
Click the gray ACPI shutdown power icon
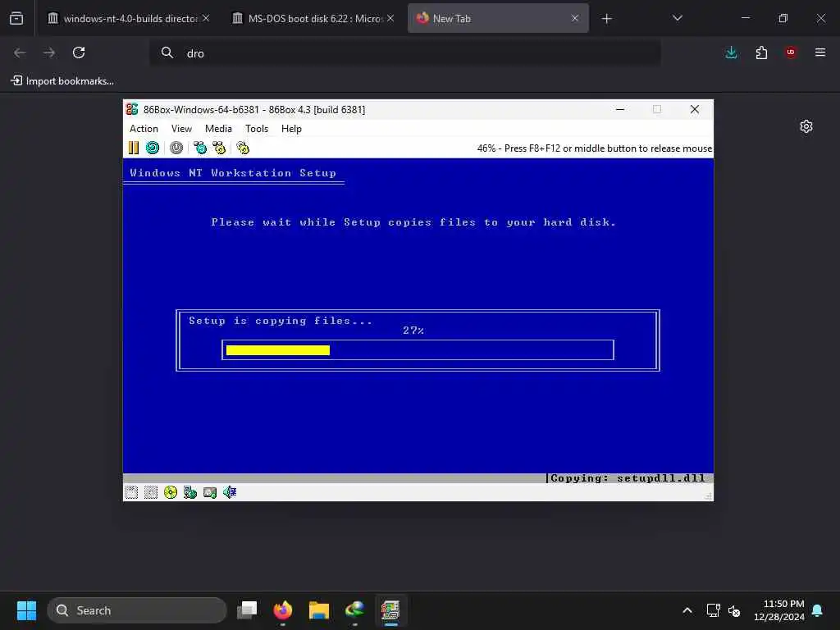(176, 148)
